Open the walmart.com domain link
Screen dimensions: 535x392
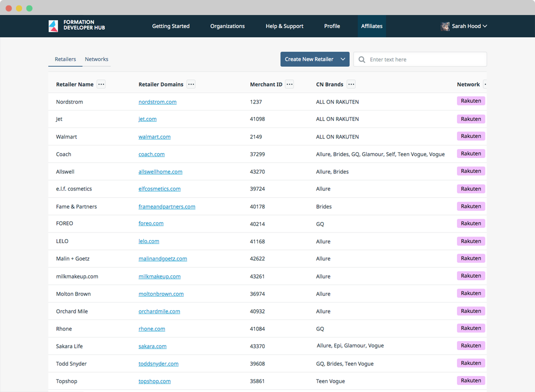[x=154, y=136]
